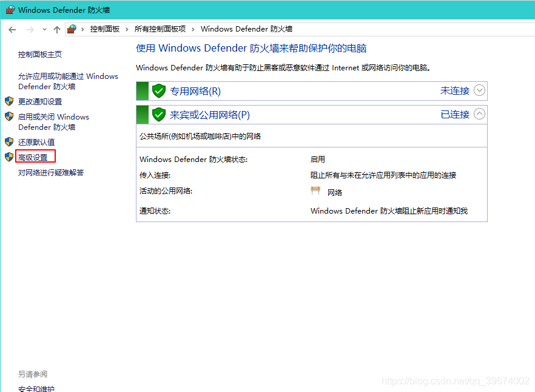Open 对网络进行疑难解答 link

(51, 172)
